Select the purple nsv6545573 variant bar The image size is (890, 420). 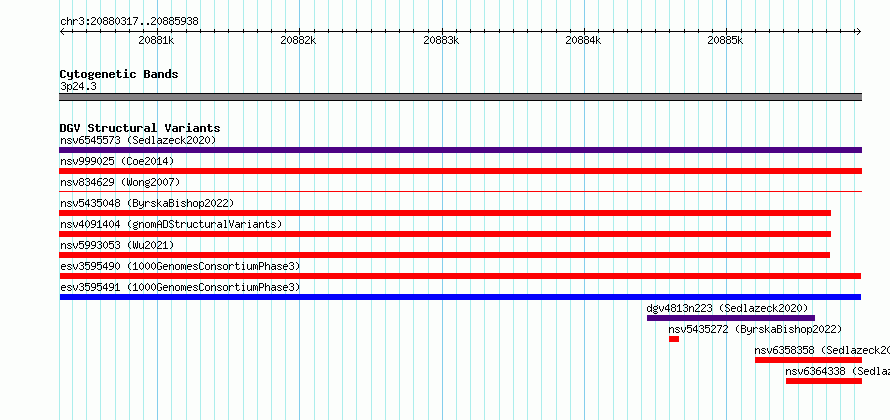point(460,150)
